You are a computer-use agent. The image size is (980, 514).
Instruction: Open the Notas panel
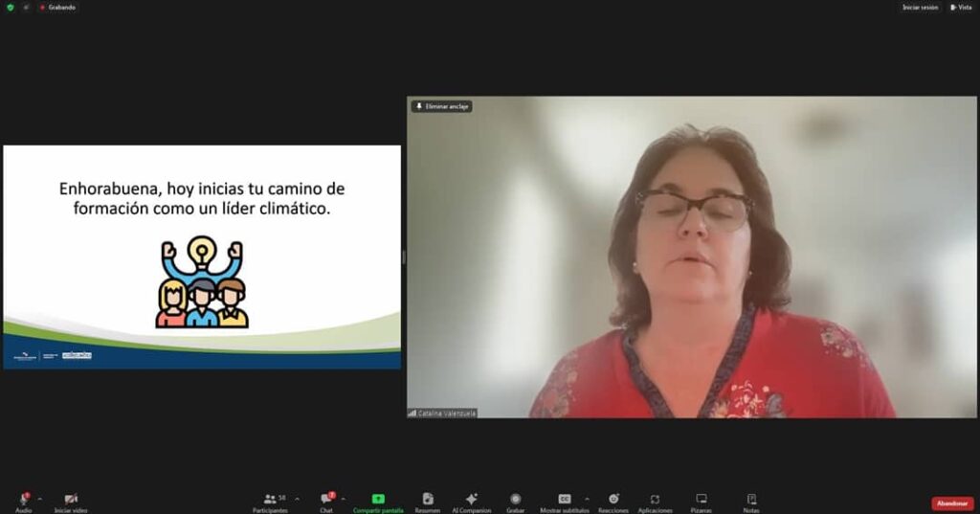pyautogui.click(x=751, y=502)
